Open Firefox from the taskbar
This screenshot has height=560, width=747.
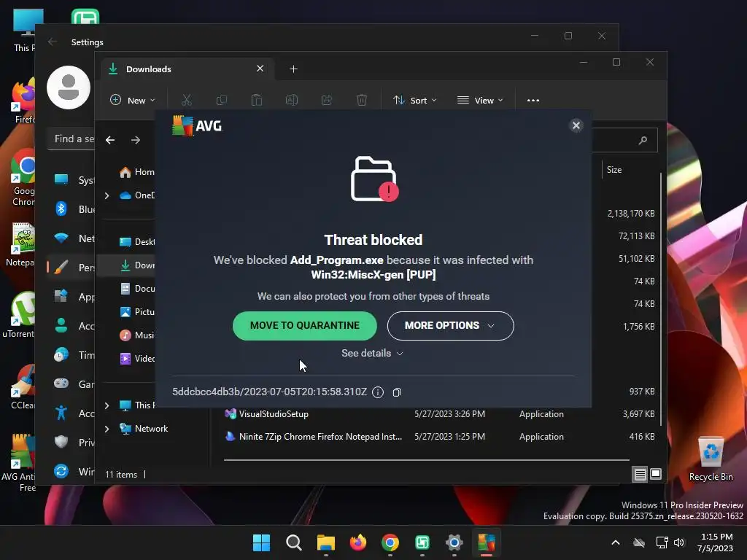coord(357,542)
